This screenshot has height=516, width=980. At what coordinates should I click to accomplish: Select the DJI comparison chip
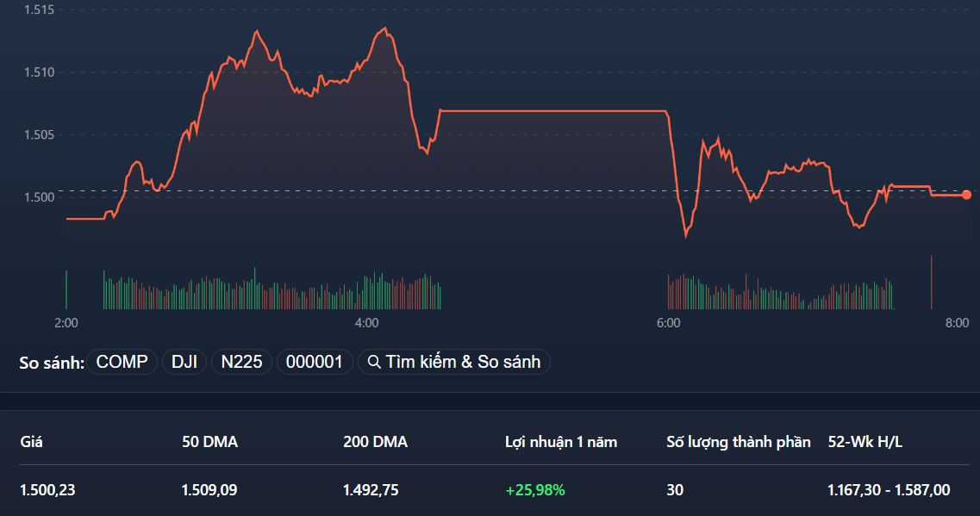[184, 362]
